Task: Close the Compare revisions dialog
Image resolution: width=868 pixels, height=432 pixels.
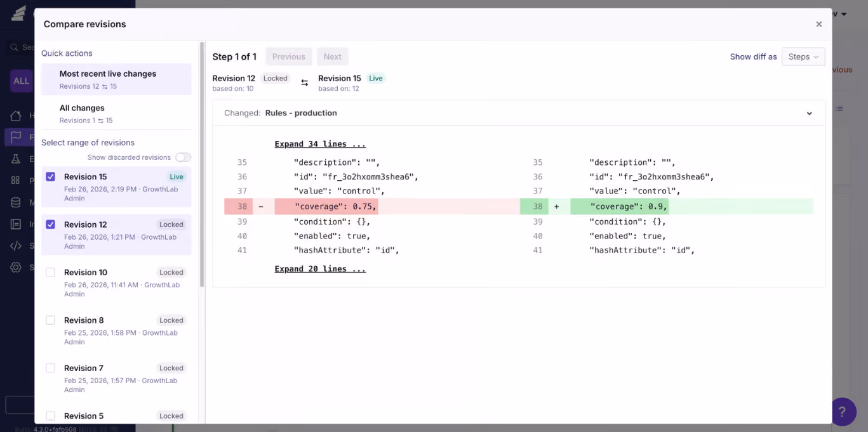Action: pyautogui.click(x=819, y=24)
